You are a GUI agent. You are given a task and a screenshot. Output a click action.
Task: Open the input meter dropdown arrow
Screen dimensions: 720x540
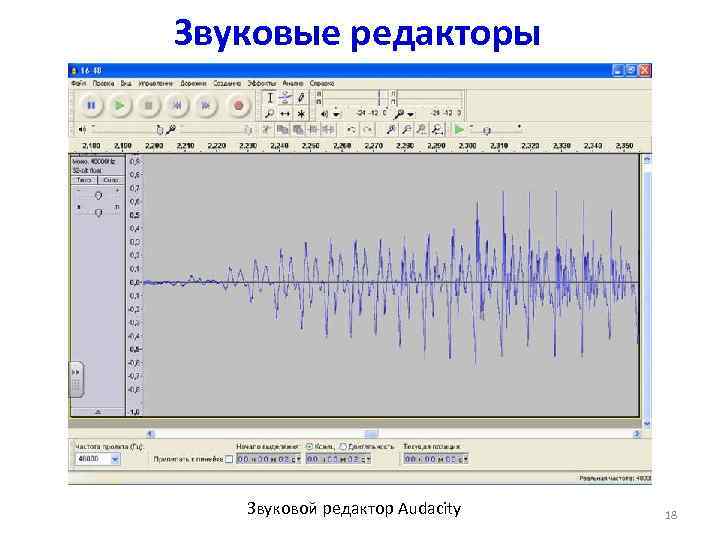[x=411, y=114]
